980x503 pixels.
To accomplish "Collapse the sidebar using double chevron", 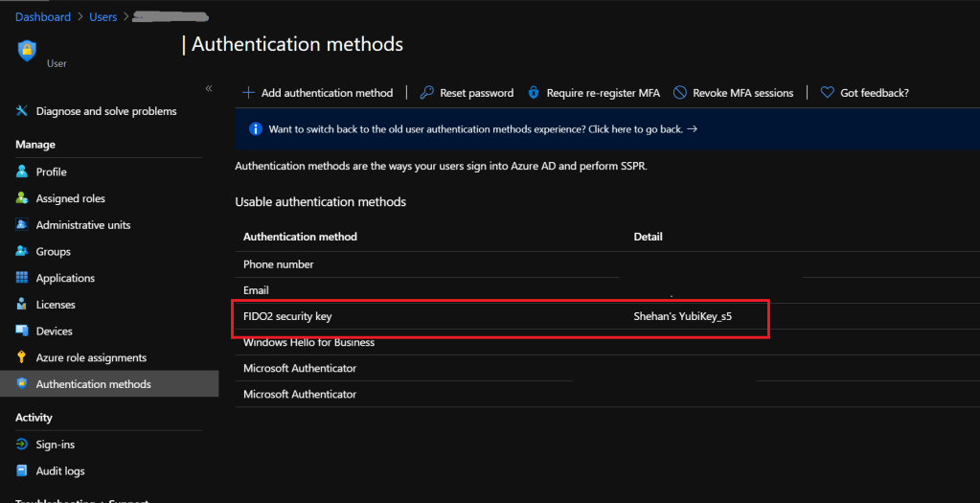I will point(208,89).
